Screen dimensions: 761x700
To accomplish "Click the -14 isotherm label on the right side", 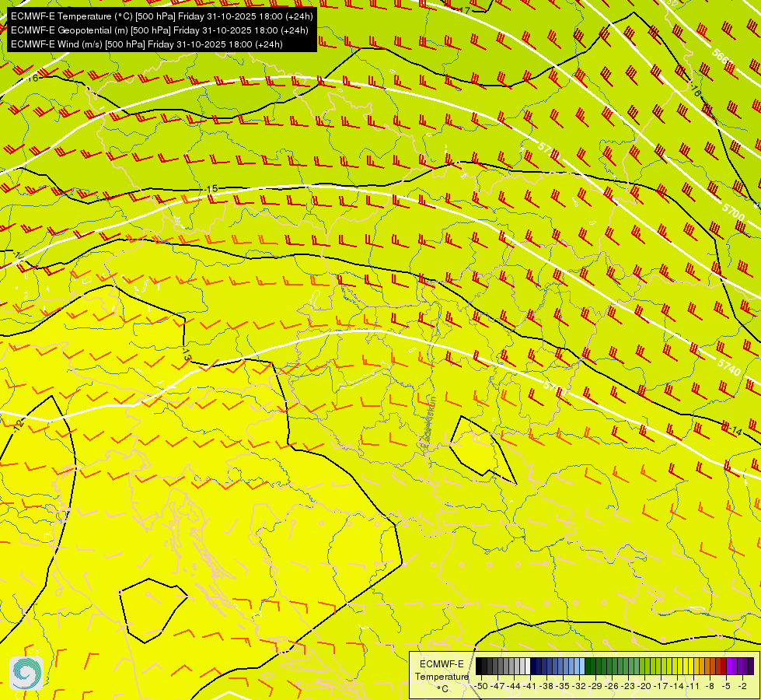I will coord(735,431).
